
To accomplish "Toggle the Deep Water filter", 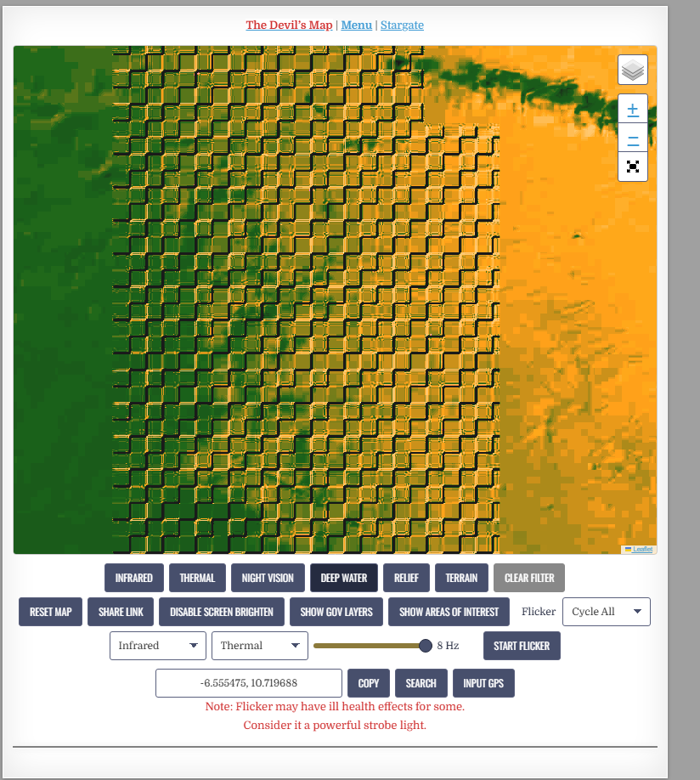I will coord(344,578).
